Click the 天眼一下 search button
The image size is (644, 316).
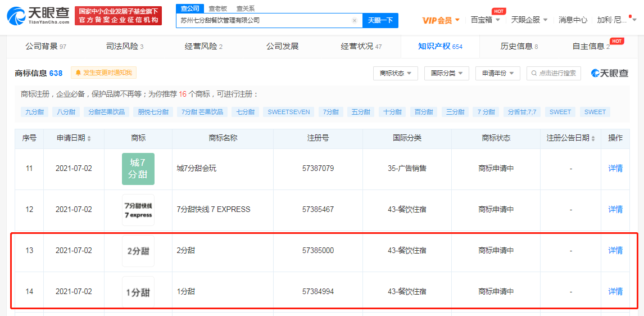pyautogui.click(x=380, y=20)
